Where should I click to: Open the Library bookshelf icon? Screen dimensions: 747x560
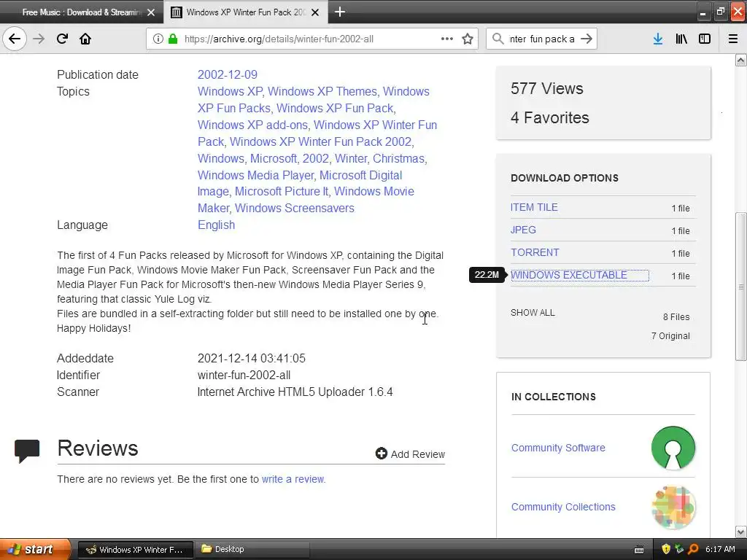point(681,39)
